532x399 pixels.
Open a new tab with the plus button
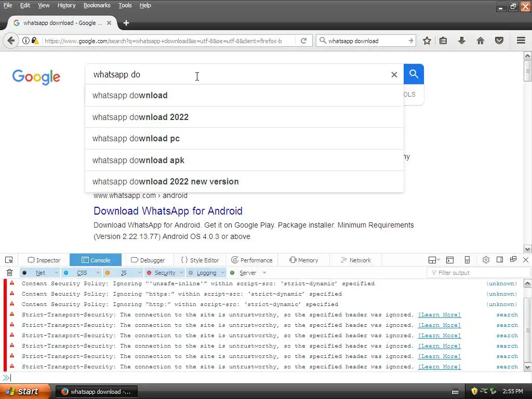[126, 23]
